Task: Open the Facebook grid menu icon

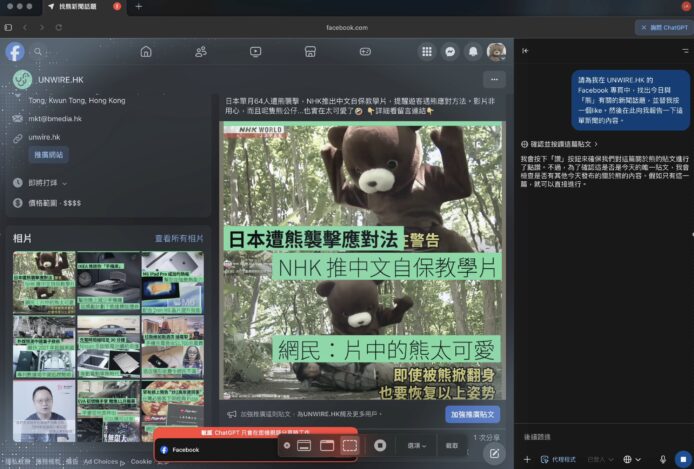Action: (427, 51)
